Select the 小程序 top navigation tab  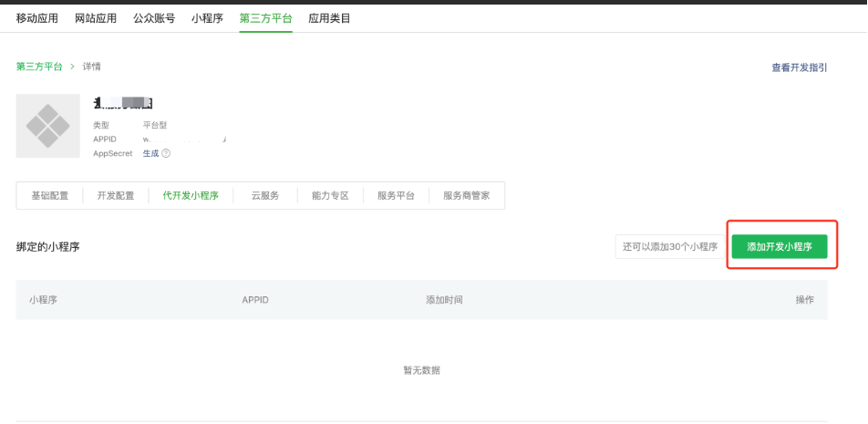(x=207, y=18)
